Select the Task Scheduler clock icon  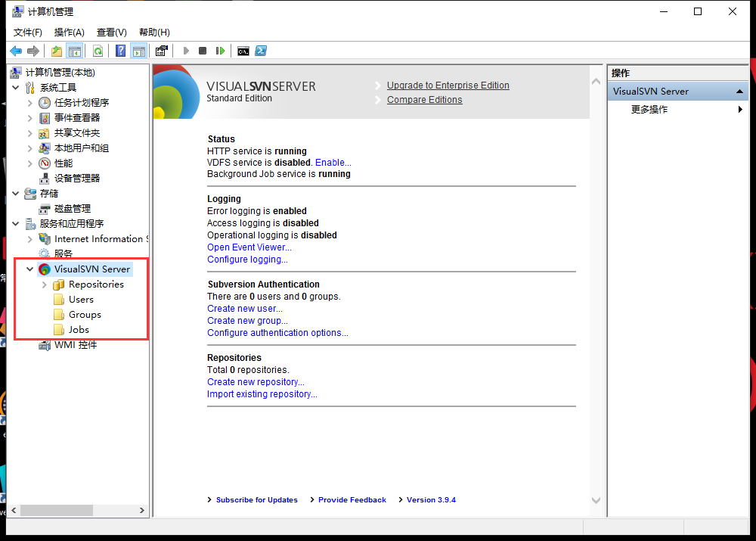45,103
